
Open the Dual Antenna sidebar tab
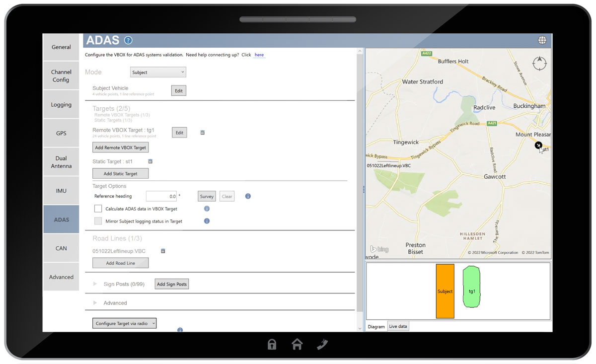tap(61, 162)
